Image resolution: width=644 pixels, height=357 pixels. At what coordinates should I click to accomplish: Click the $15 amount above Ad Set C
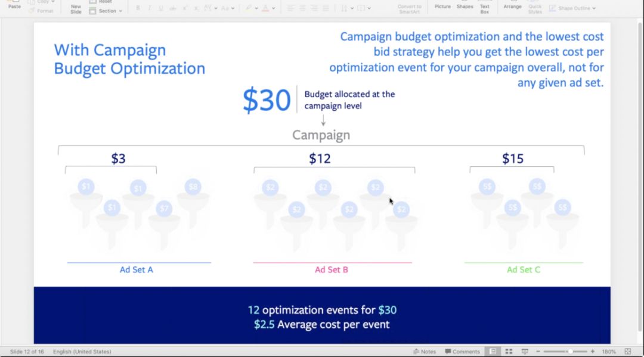513,159
